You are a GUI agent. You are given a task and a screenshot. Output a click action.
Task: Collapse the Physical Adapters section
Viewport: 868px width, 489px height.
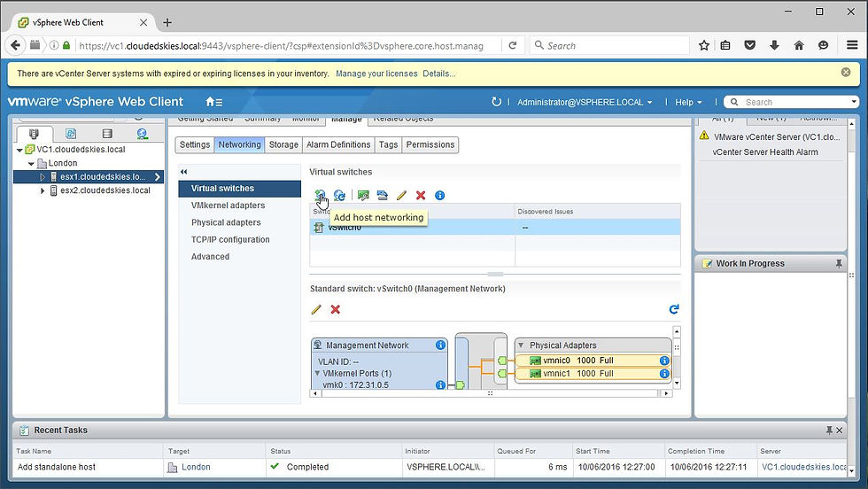click(x=521, y=345)
